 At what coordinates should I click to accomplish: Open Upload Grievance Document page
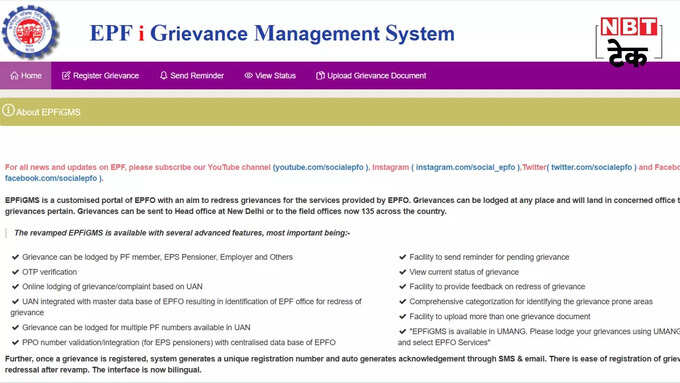(x=371, y=75)
